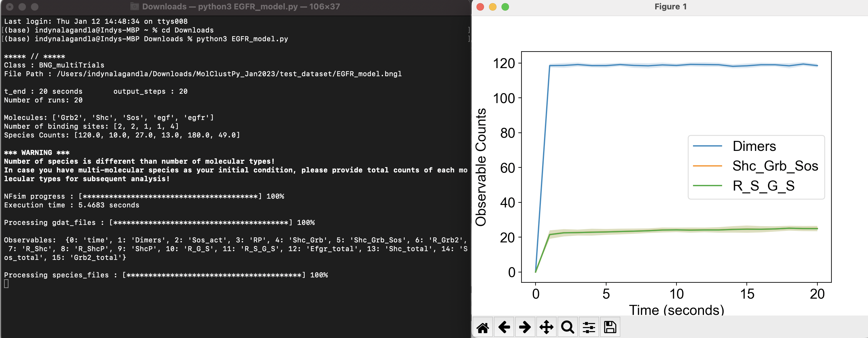Click the 15 x-axis tick label
The image size is (868, 338).
click(747, 294)
